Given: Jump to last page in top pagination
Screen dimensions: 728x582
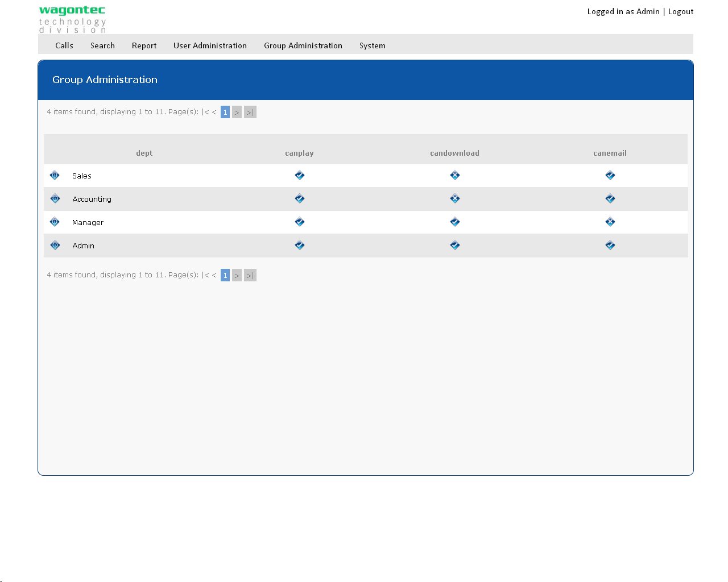Looking at the screenshot, I should coord(250,112).
